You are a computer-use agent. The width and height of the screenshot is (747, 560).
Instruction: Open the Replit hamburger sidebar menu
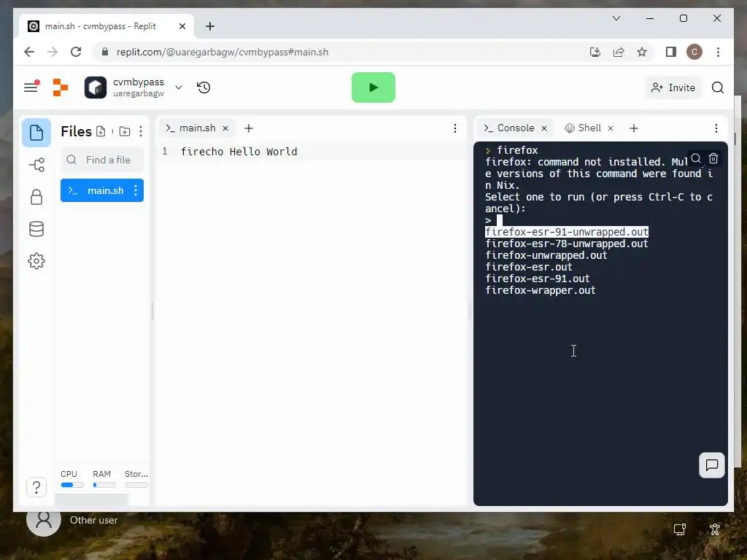(x=31, y=87)
